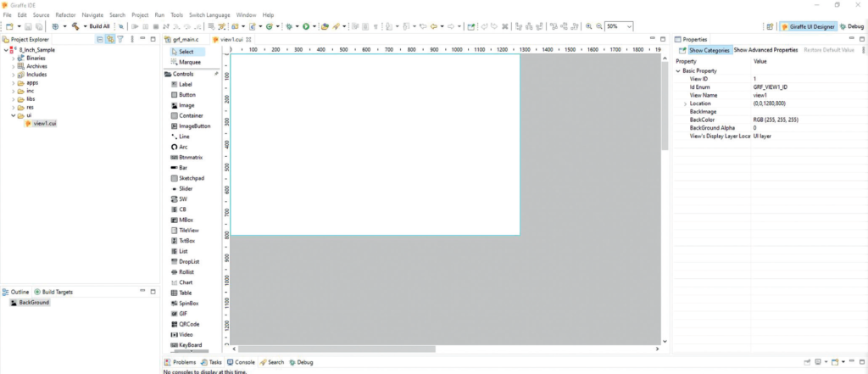
Task: Toggle Show Categories in Properties panel
Action: point(704,50)
